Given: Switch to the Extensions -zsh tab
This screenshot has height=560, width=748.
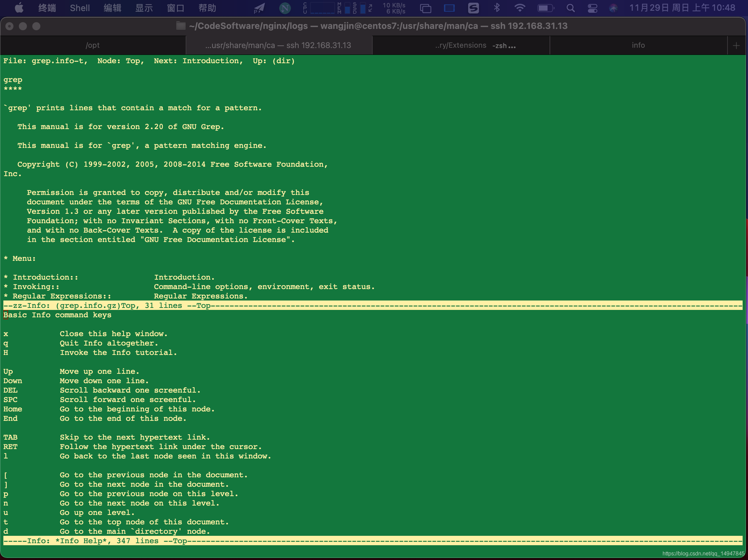Looking at the screenshot, I should (461, 45).
